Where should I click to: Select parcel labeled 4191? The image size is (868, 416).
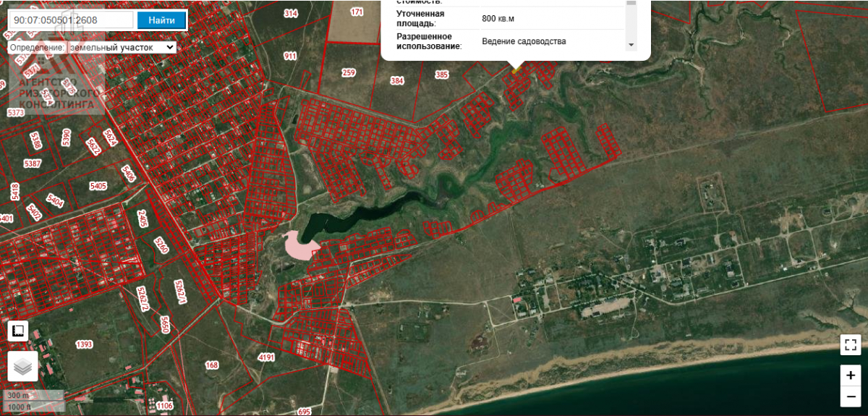pyautogui.click(x=266, y=357)
